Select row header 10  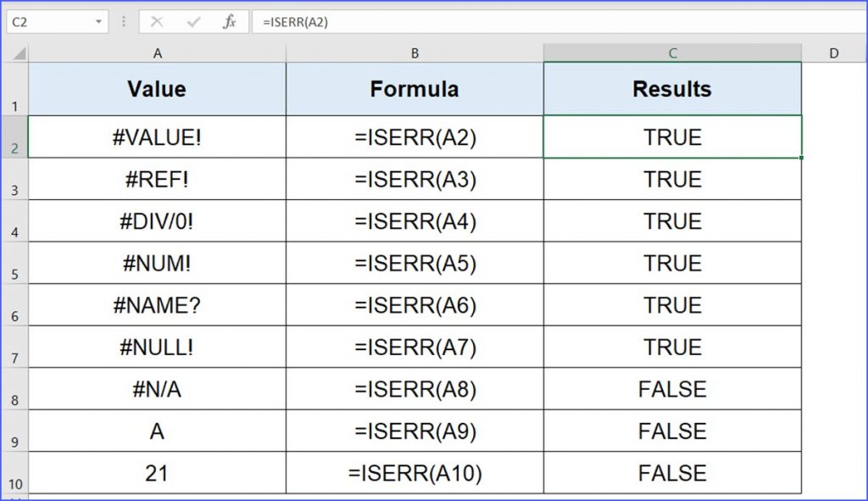tap(14, 473)
